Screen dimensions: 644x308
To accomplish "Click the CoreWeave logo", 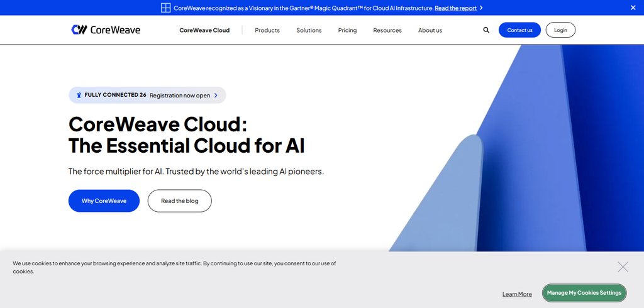I will pos(106,30).
